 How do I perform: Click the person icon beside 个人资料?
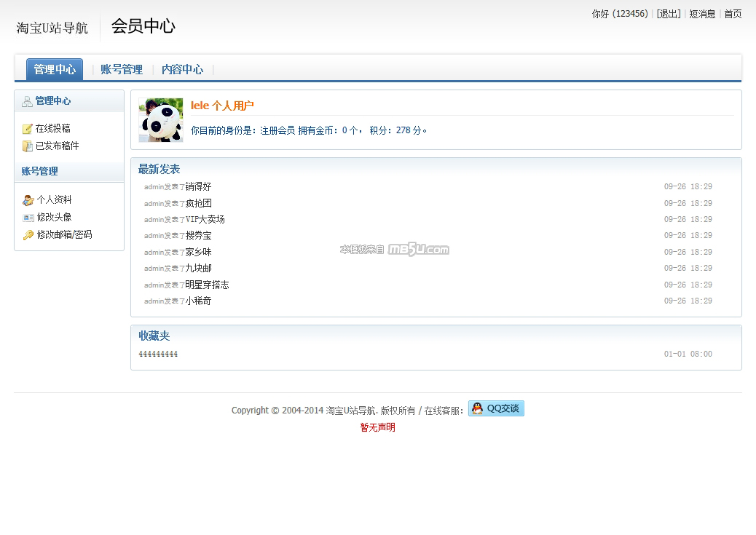[28, 200]
